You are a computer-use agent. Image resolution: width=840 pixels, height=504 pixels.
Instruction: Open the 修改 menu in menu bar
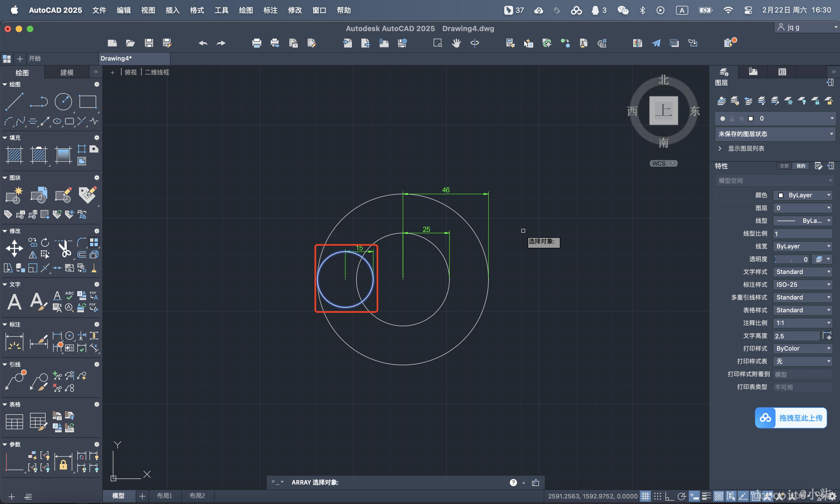294,10
